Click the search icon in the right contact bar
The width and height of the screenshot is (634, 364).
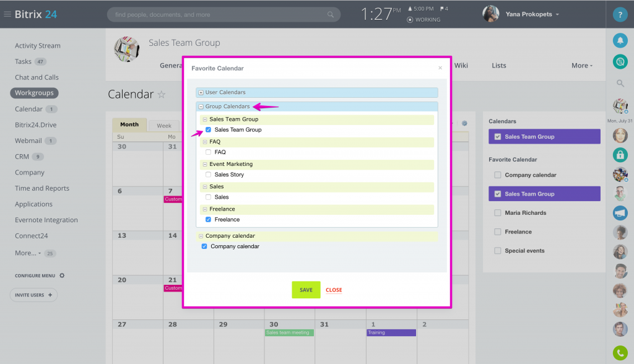pyautogui.click(x=620, y=84)
